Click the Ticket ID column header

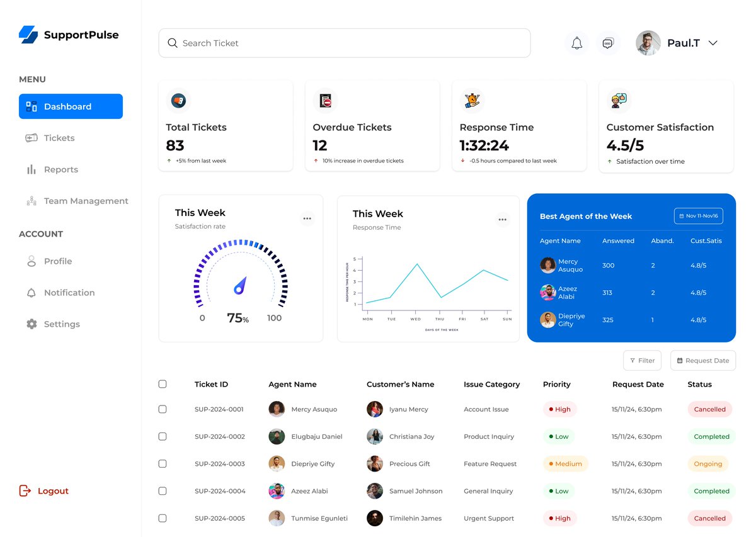tap(211, 384)
